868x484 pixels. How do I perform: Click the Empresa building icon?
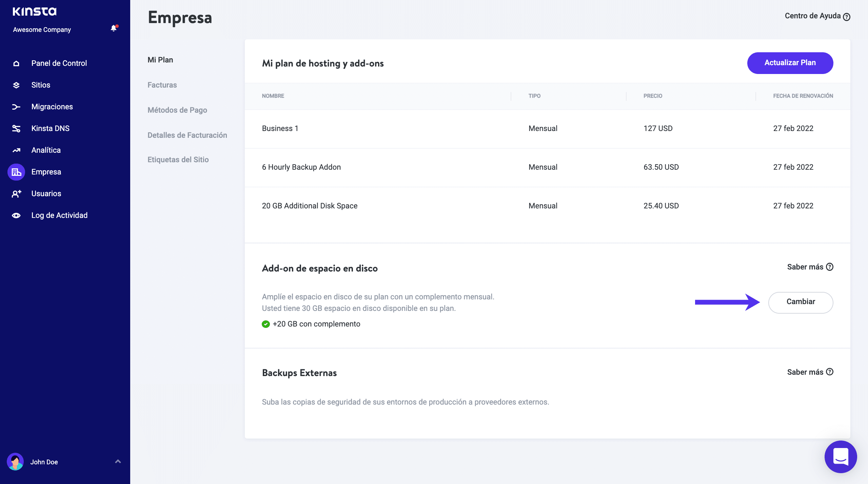coord(16,172)
